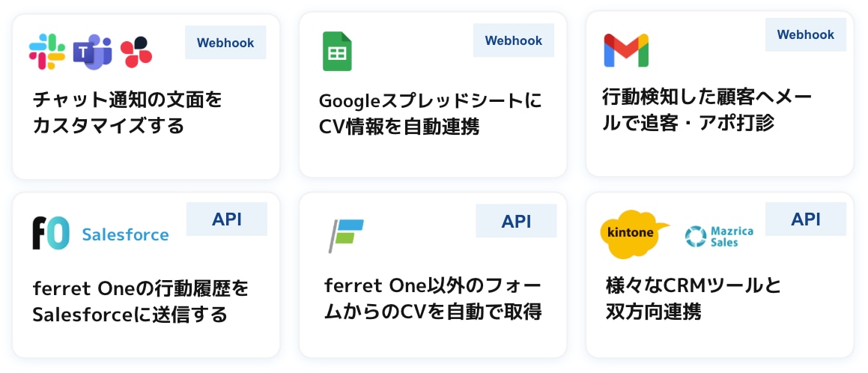Viewport: 868px width, 373px height.
Task: Click Webhook badge on Google Sheets card
Action: tap(514, 40)
